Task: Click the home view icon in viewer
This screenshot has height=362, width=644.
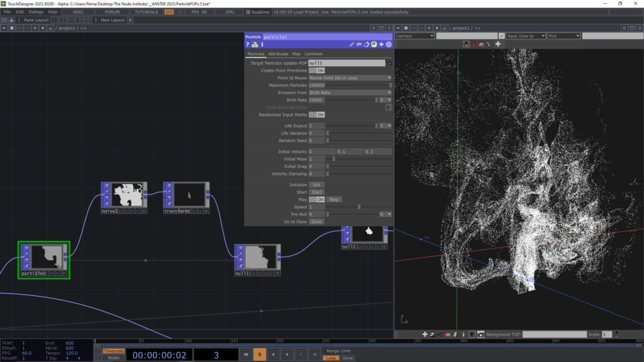Action: pyautogui.click(x=466, y=44)
